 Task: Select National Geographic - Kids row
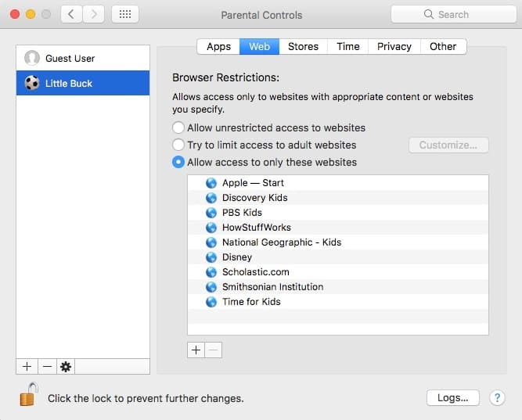(338, 242)
